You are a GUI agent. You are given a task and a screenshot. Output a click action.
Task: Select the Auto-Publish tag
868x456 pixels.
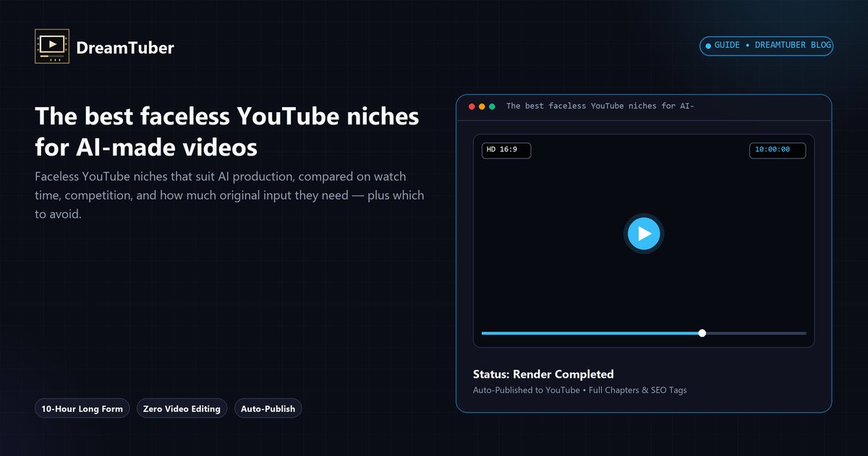point(268,408)
